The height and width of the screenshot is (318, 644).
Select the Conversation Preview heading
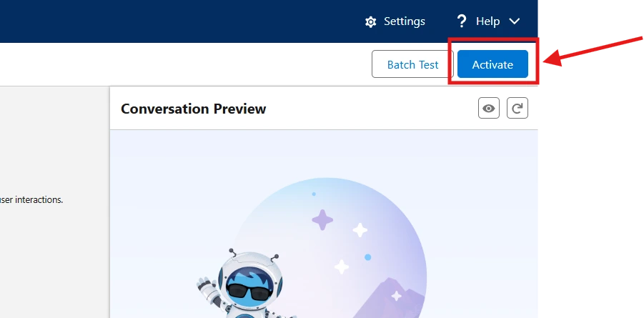[x=193, y=109]
